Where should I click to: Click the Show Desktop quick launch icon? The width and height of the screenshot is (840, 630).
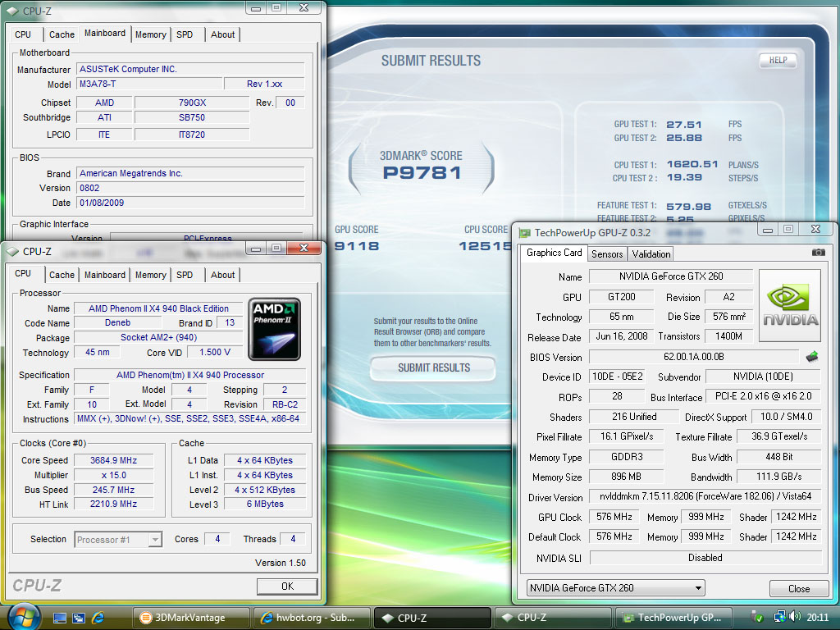click(59, 618)
